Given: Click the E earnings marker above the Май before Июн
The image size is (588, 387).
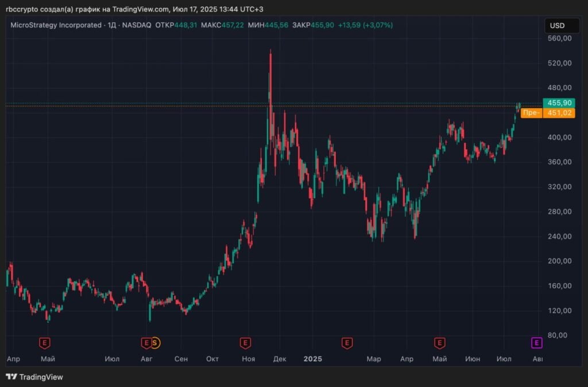Looking at the screenshot, I should 439,343.
